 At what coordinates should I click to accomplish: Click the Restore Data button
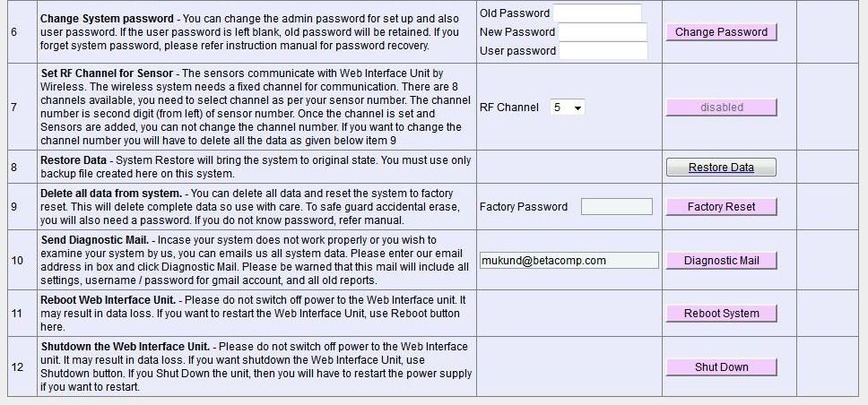point(721,168)
